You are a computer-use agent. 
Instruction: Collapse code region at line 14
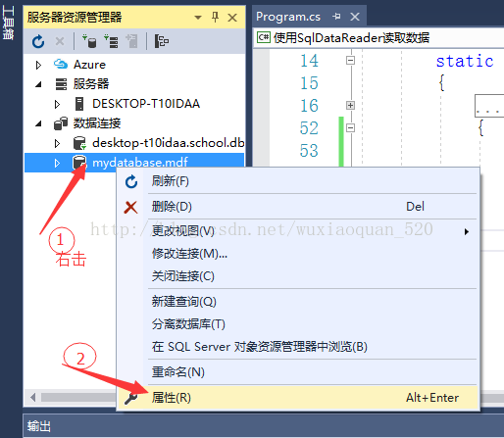coord(350,61)
